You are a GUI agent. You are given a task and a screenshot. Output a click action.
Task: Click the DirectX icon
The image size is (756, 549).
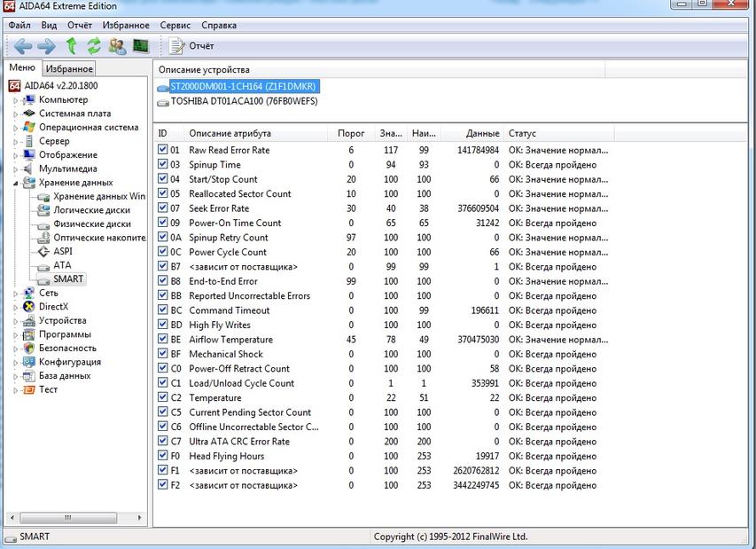[x=29, y=306]
